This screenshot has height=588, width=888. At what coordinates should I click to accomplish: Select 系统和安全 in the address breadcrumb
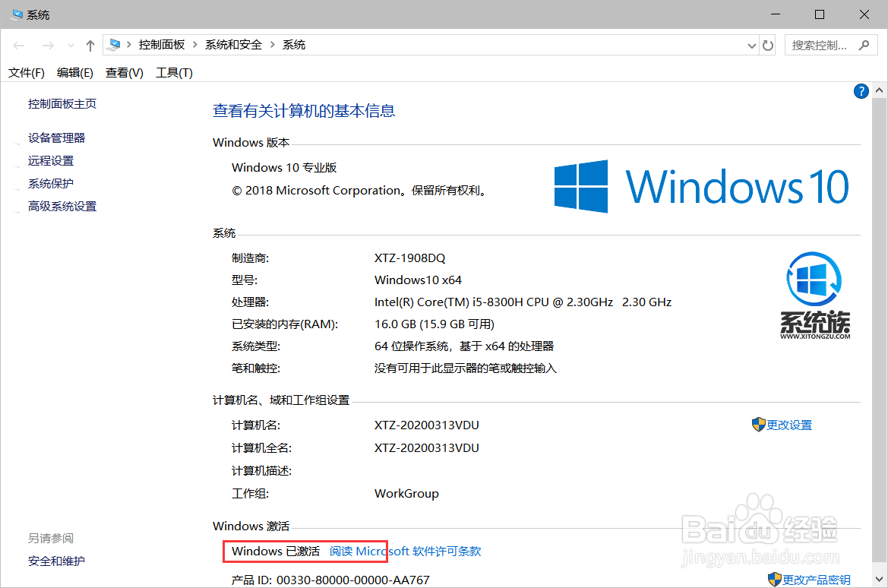tap(233, 45)
